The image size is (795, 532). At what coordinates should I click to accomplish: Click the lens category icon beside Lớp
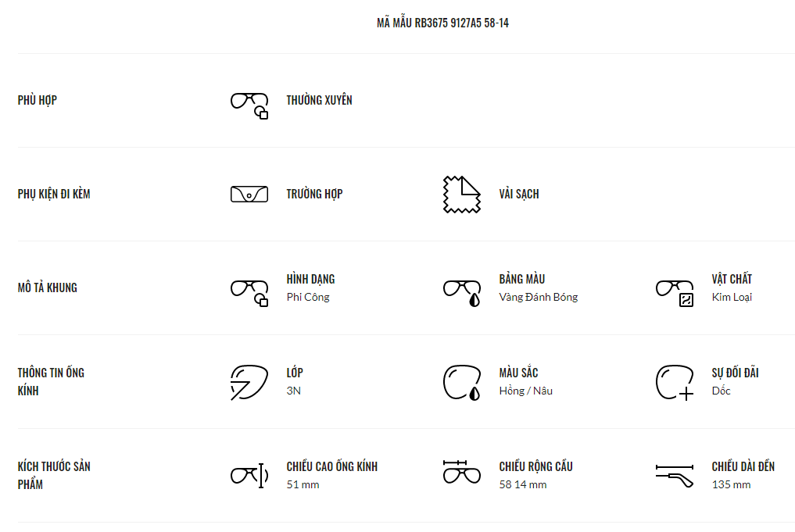pos(249,382)
